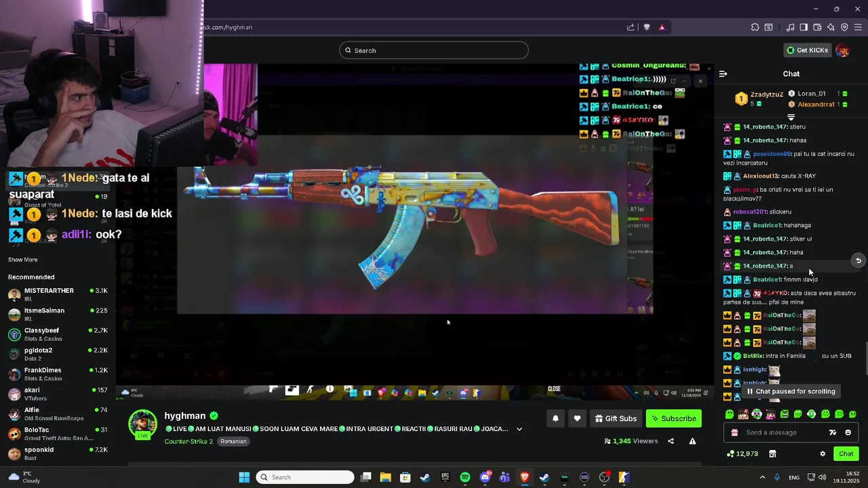Report the stream with warning icon
Image resolution: width=868 pixels, height=488 pixels.
(x=692, y=441)
